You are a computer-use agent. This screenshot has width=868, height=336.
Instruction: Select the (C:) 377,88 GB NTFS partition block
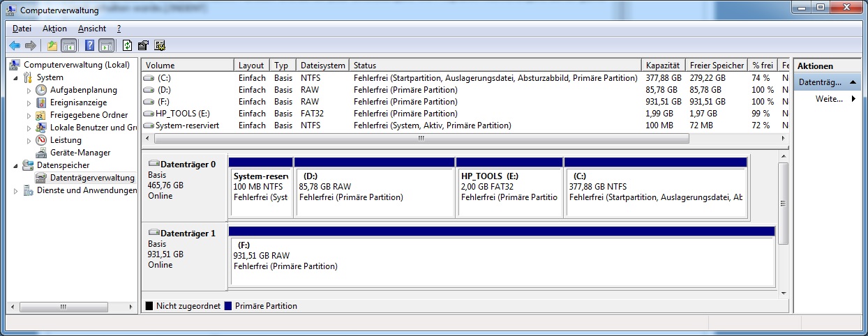click(x=655, y=187)
